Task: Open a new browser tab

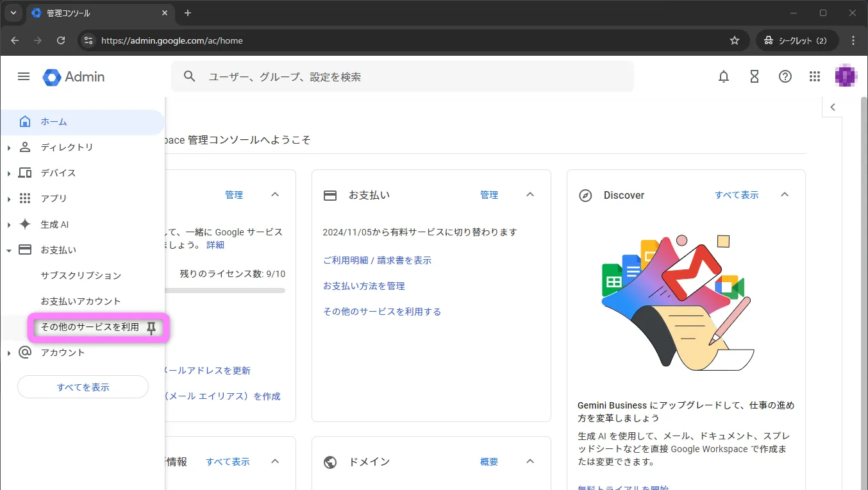Action: point(188,13)
